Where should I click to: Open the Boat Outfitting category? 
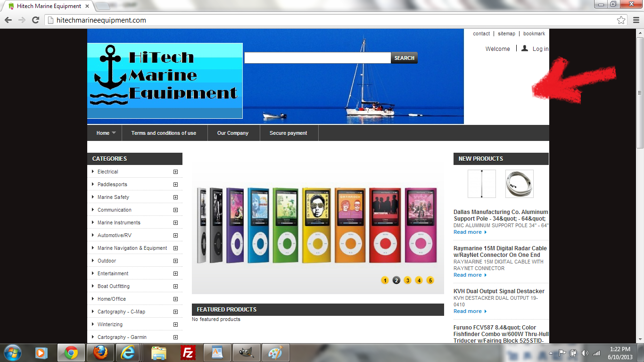[113, 286]
